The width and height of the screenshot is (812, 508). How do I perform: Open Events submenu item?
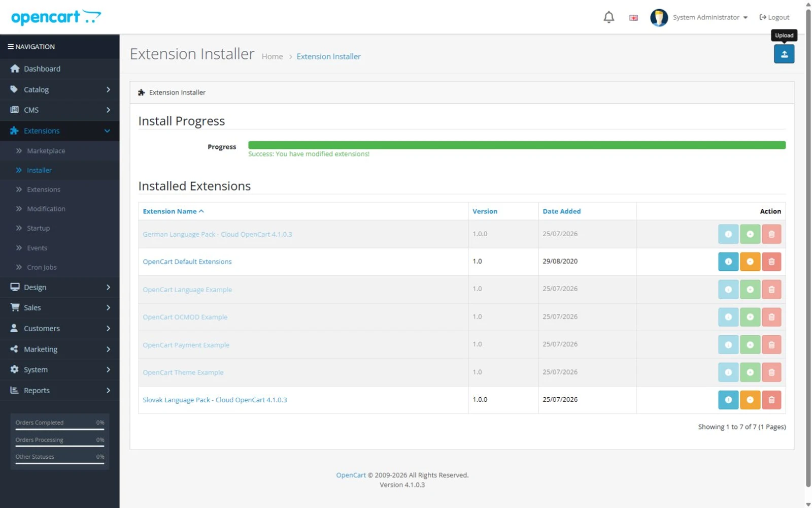(59, 248)
